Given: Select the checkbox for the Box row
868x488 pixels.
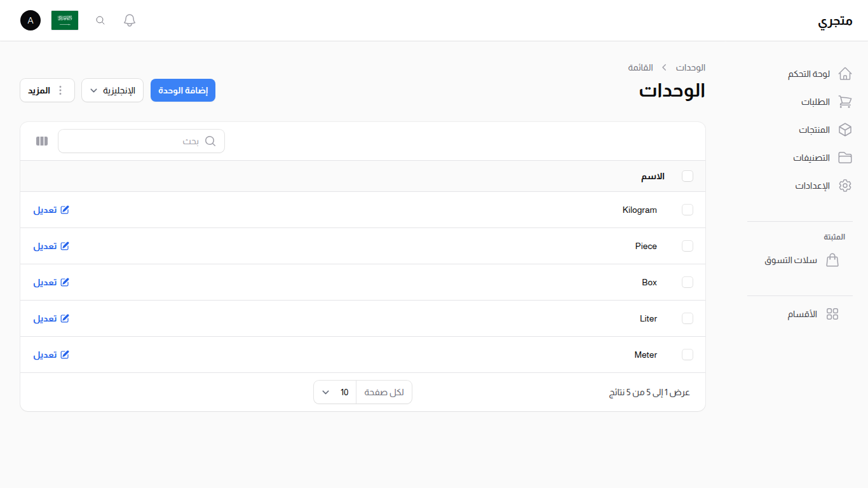Looking at the screenshot, I should tap(688, 282).
